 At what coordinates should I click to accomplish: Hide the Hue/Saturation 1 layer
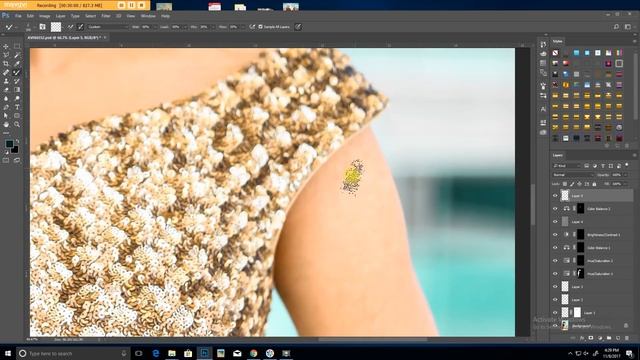pyautogui.click(x=555, y=274)
